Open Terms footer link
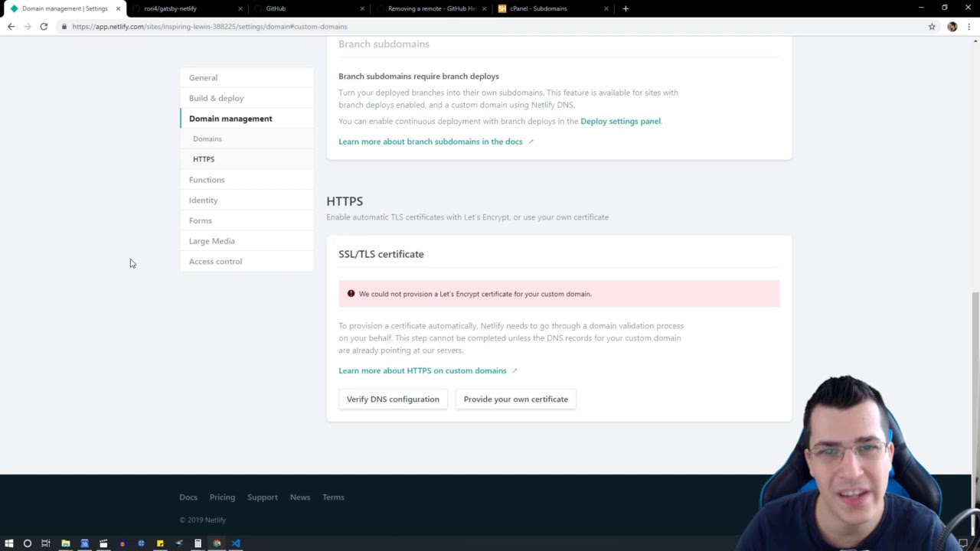Viewport: 980px width, 551px height. point(333,497)
